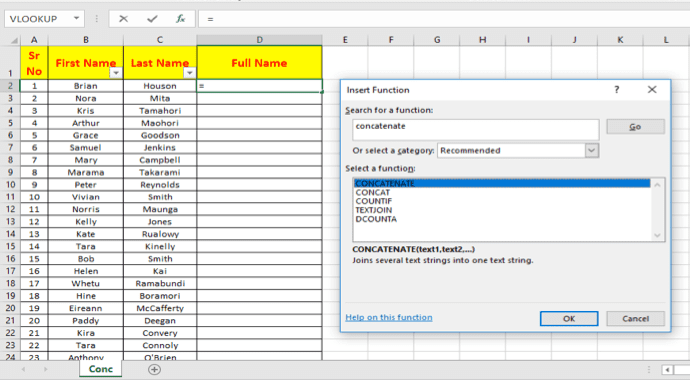Image resolution: width=690 pixels, height=380 pixels.
Task: Select row 2 header
Action: 10,86
